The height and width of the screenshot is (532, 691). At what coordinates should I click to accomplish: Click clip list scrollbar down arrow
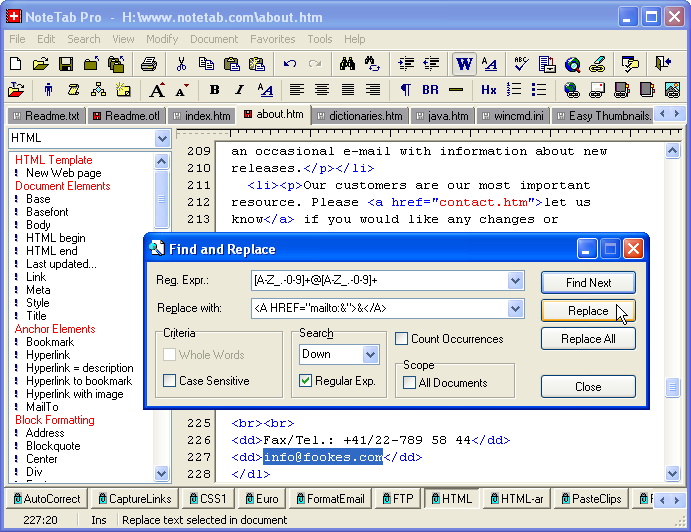click(x=162, y=474)
